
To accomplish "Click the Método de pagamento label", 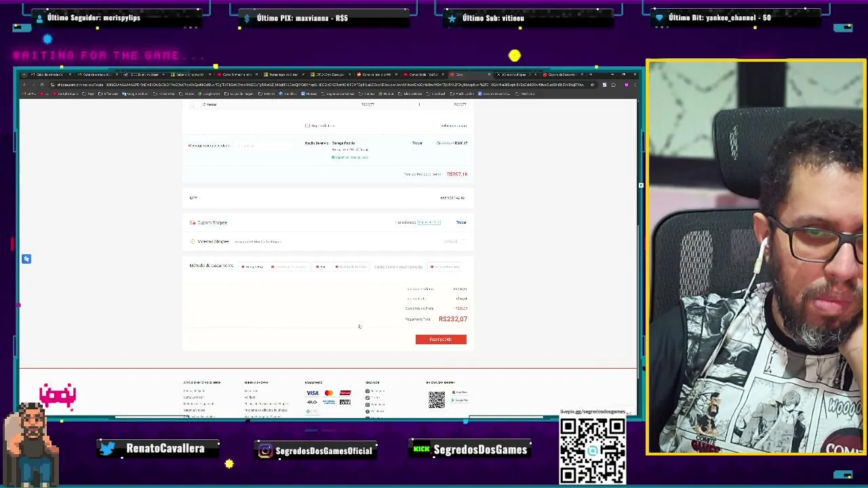I will tap(212, 266).
